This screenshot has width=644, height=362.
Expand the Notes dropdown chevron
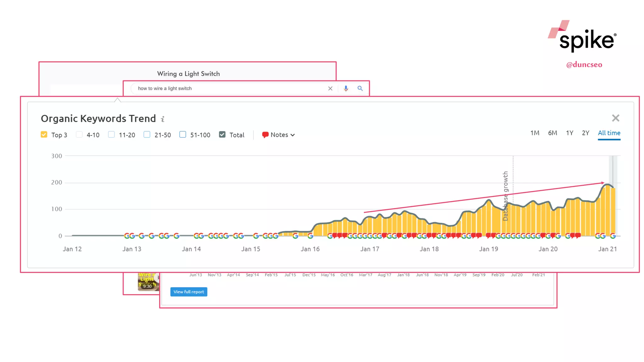(293, 135)
